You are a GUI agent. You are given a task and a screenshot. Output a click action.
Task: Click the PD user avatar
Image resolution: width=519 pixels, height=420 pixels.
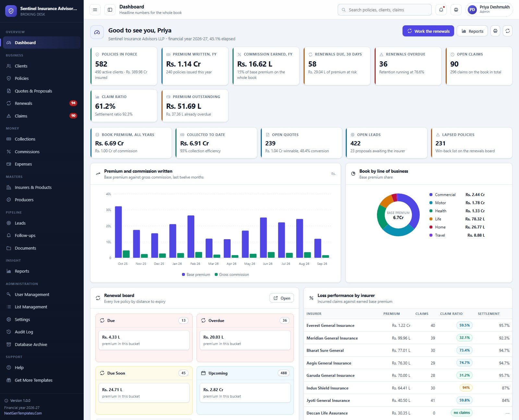click(x=472, y=10)
